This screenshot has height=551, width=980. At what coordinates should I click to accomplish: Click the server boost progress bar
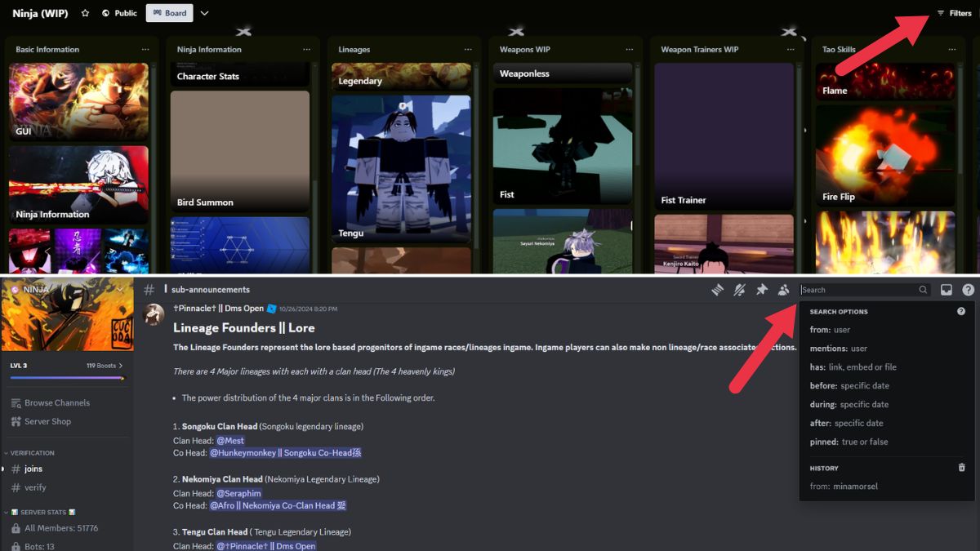click(x=67, y=378)
